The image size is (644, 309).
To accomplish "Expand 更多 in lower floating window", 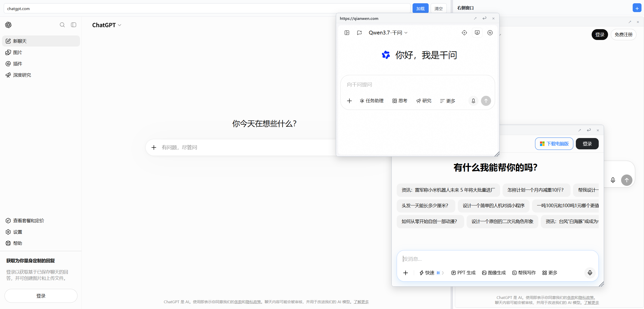I will [x=550, y=273].
